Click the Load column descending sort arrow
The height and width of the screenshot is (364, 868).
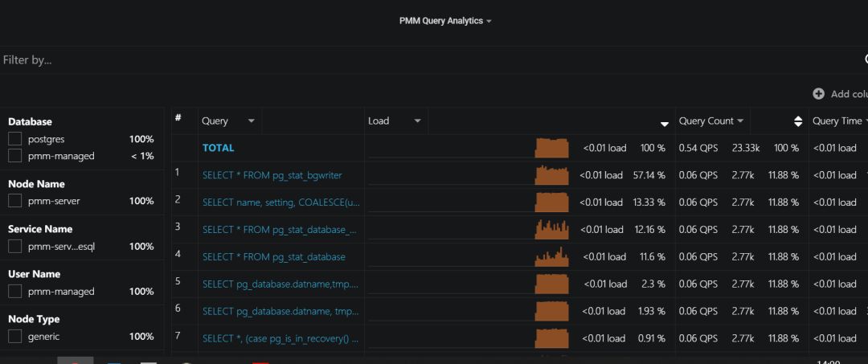click(665, 124)
